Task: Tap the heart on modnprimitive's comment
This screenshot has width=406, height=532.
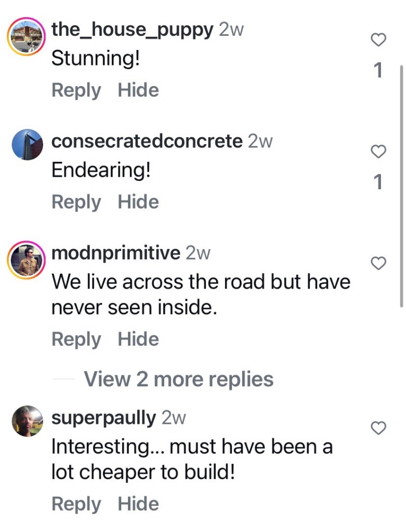Action: pyautogui.click(x=379, y=264)
